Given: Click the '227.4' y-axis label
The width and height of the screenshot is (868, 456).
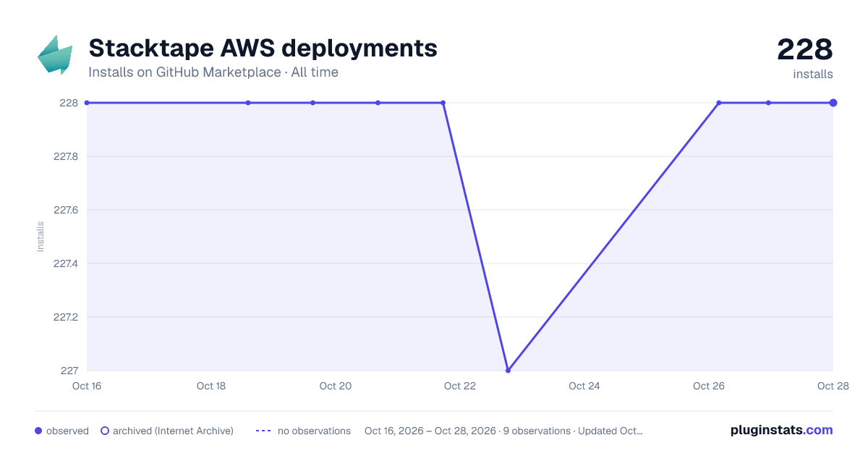Looking at the screenshot, I should point(66,263).
